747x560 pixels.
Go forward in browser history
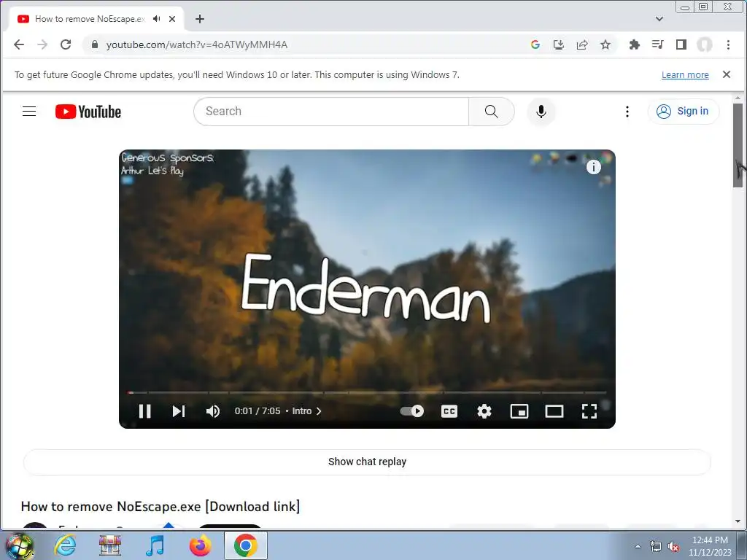tap(42, 44)
